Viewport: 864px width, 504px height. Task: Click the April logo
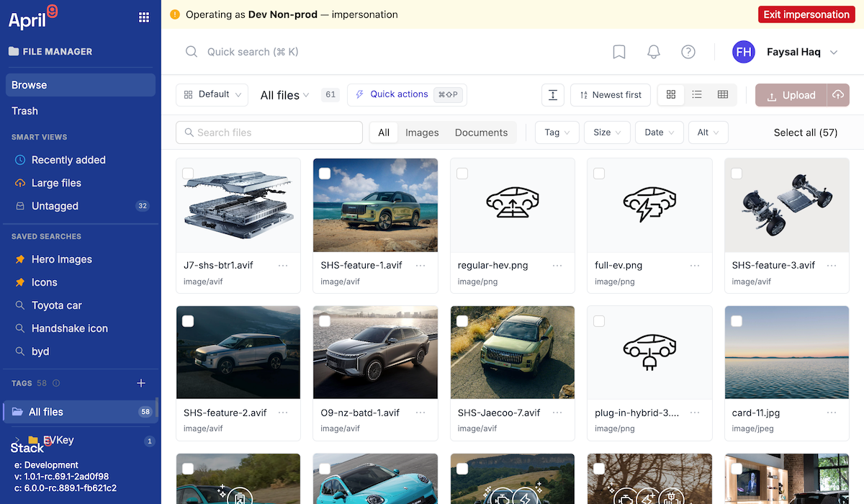point(32,17)
